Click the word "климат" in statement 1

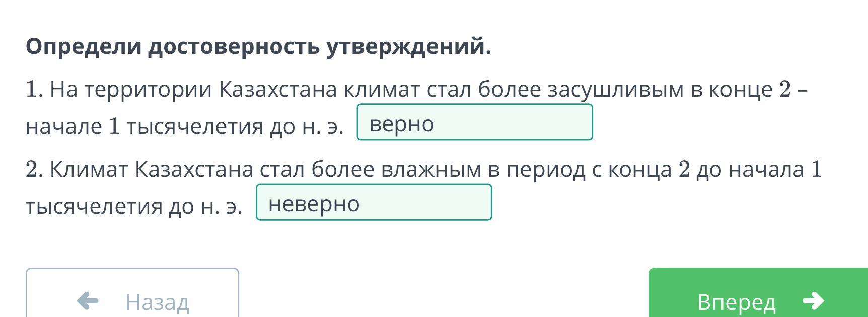[x=382, y=90]
